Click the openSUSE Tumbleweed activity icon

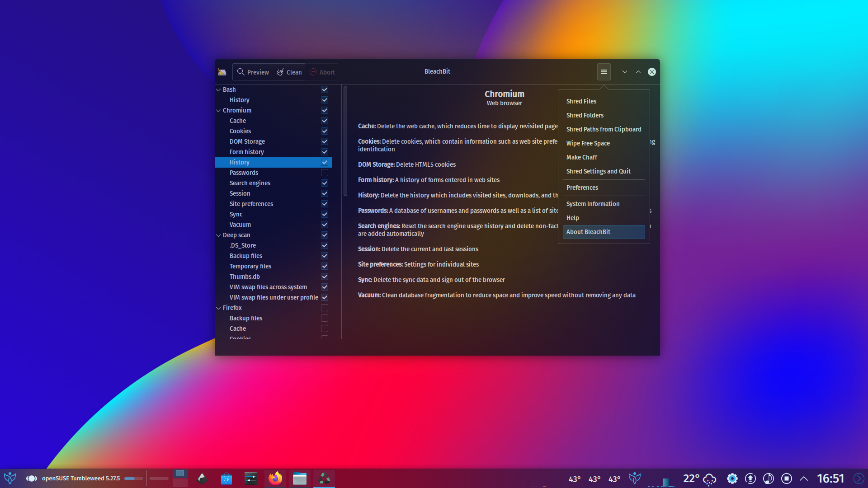(x=31, y=478)
